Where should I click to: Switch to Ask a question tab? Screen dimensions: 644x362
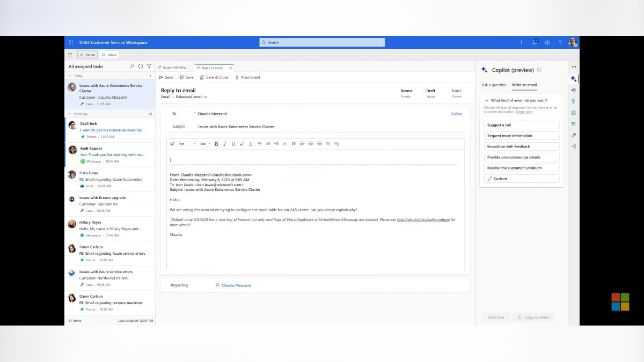click(x=494, y=85)
